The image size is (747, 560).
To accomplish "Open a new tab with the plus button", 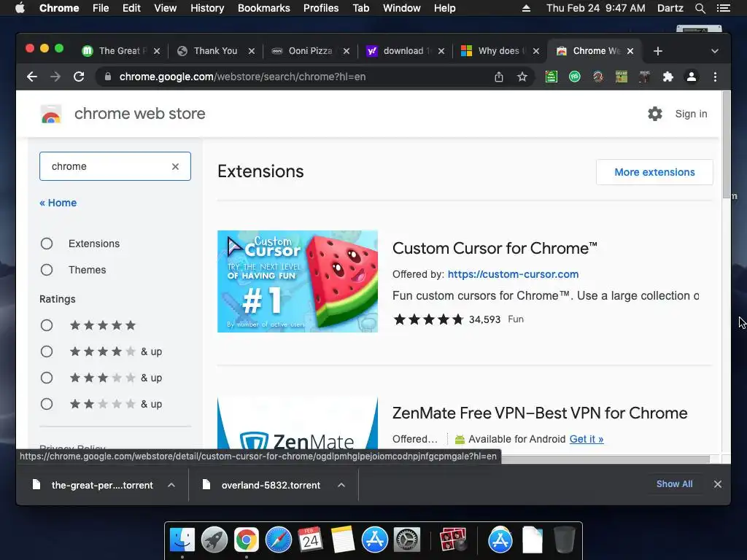I will (x=658, y=51).
